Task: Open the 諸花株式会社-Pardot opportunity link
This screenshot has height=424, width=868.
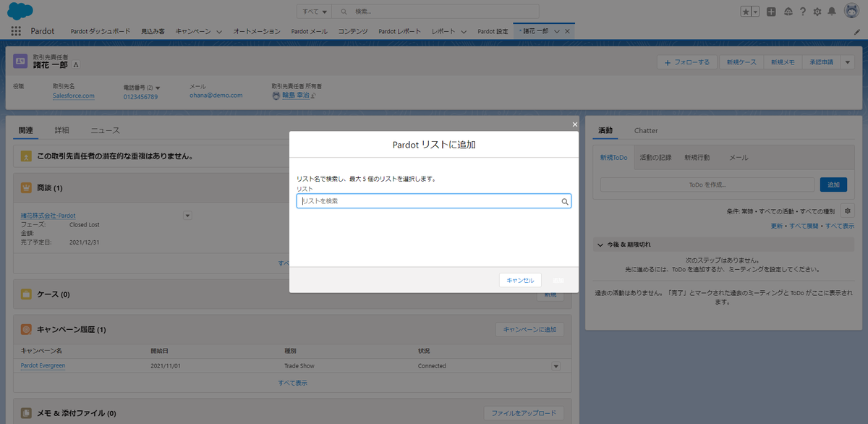Action: [x=48, y=216]
